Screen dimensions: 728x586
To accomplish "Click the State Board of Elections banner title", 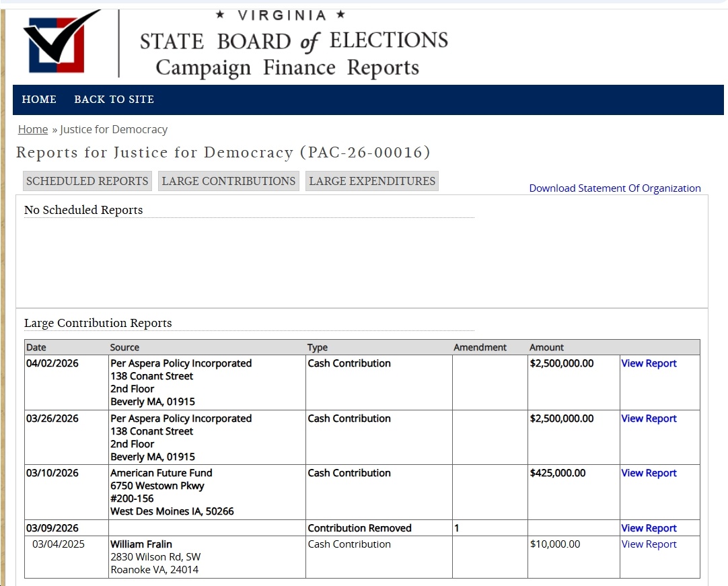I will click(x=293, y=42).
